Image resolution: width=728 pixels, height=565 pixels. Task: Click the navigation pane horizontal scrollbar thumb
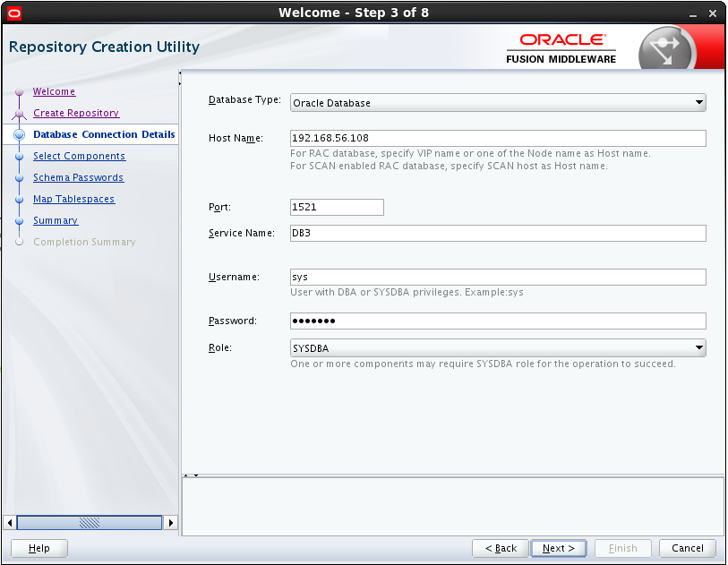click(90, 523)
